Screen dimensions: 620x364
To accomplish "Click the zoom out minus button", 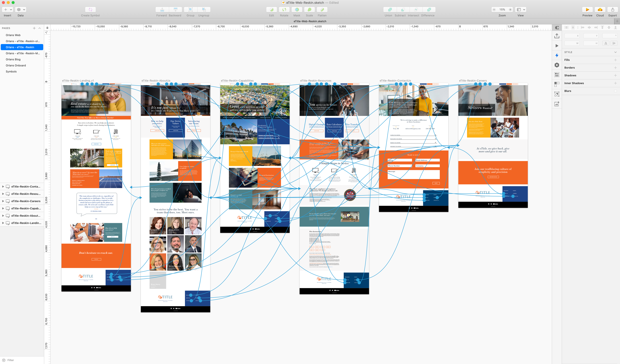I will 494,10.
